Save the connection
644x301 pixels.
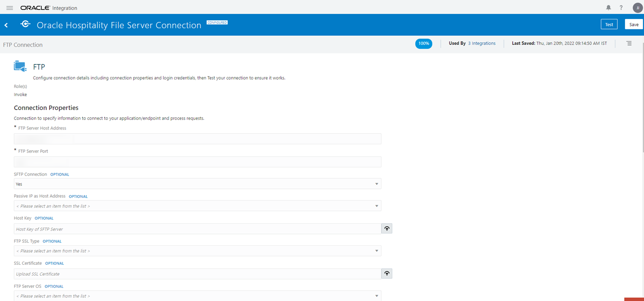(x=634, y=24)
